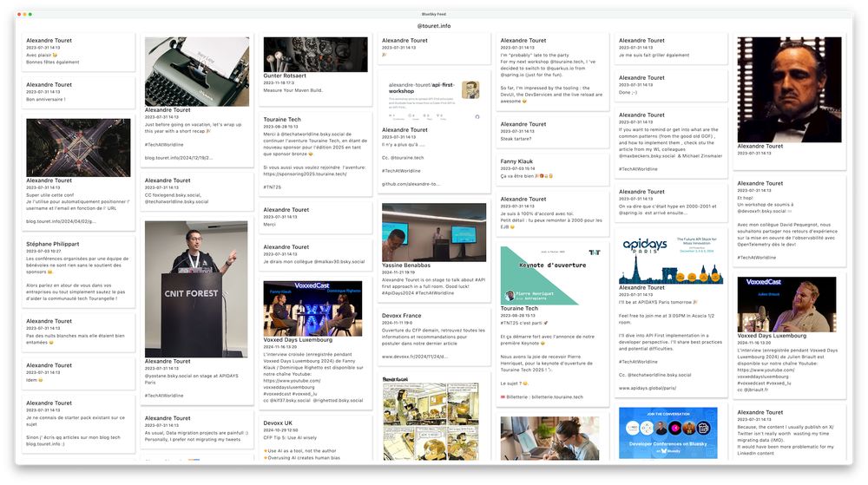Screen dimensions: 868x485
Task: Click 'Pas des nuits blanches' post text
Action: pyautogui.click(x=76, y=339)
